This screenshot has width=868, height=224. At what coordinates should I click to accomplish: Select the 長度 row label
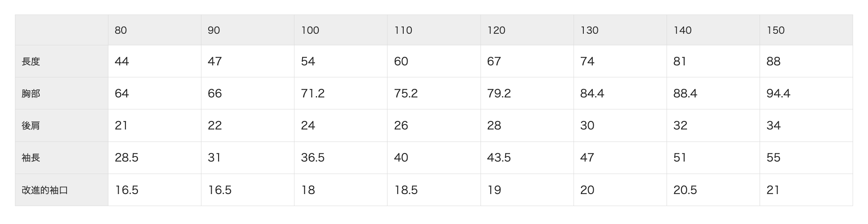point(31,62)
